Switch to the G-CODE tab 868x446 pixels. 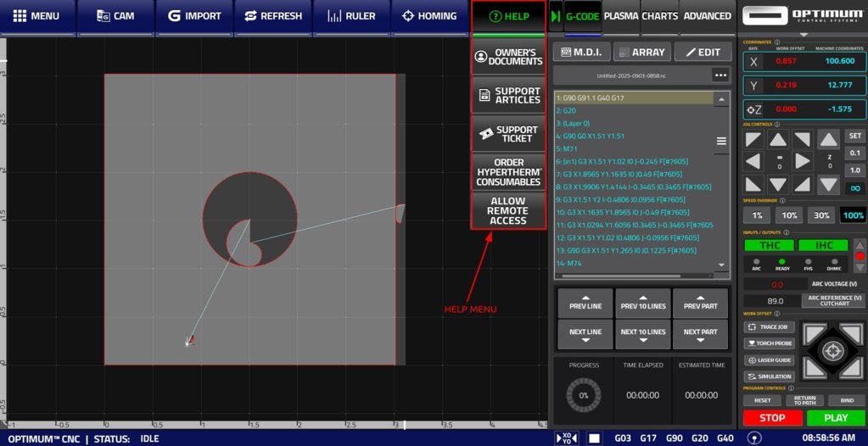[582, 16]
